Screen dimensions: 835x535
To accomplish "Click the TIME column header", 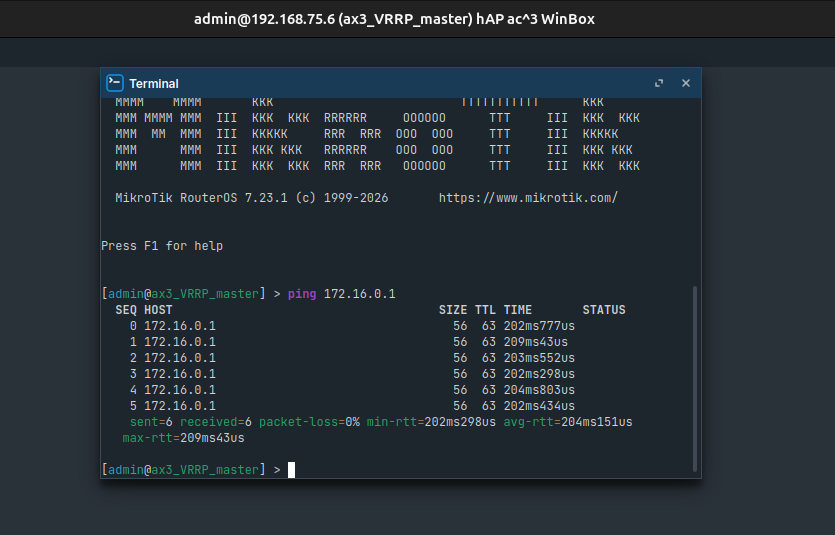I will click(x=518, y=310).
